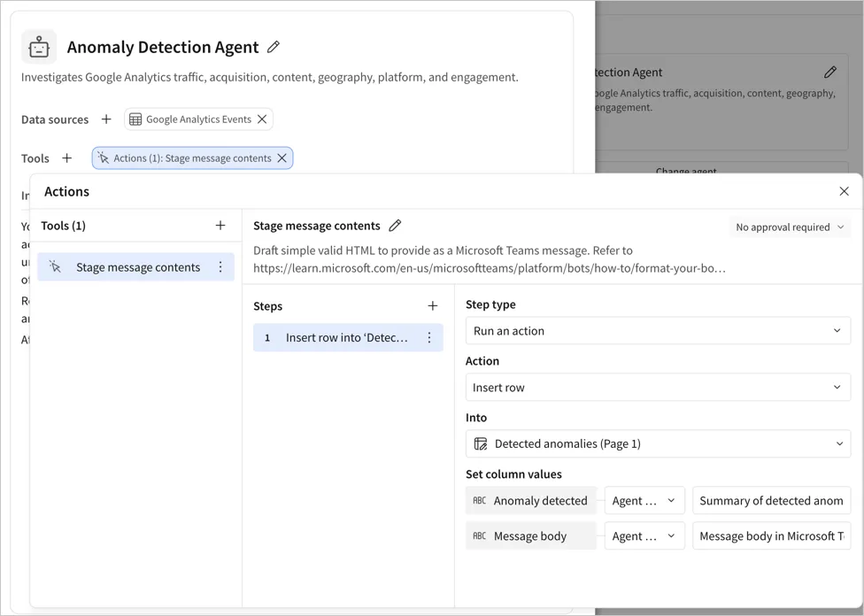
Task: Add a new step
Action: [433, 306]
